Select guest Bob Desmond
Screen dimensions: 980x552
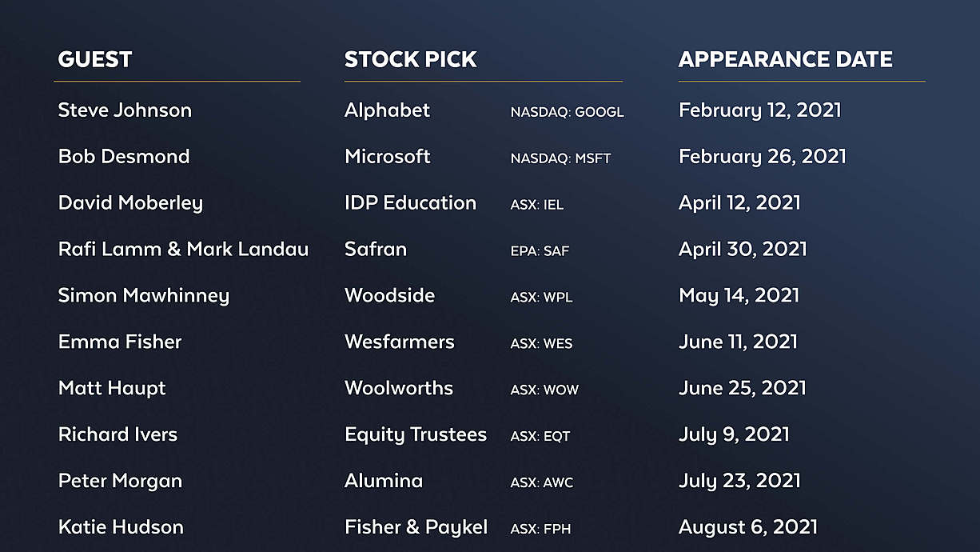pos(124,157)
